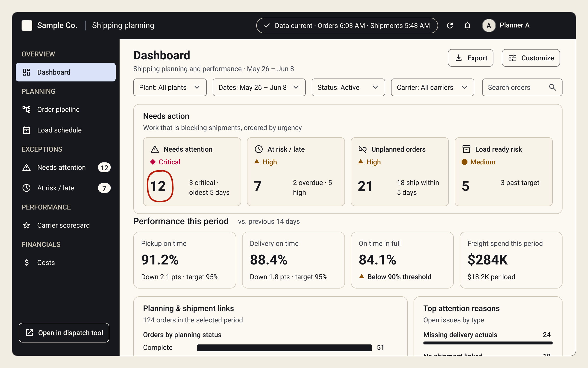Viewport: 588px width, 368px height.
Task: Click the warning triangle on Needs attention card
Action: click(155, 149)
